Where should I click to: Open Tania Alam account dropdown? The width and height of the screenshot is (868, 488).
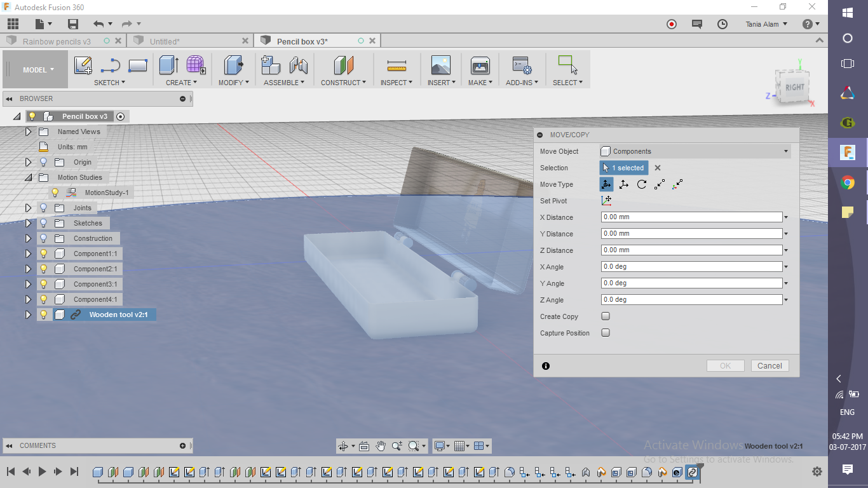click(x=766, y=24)
